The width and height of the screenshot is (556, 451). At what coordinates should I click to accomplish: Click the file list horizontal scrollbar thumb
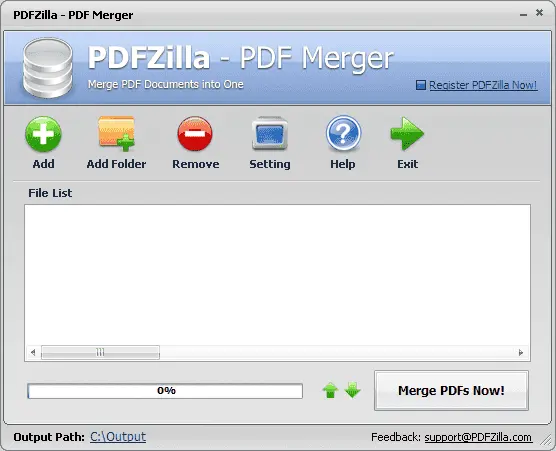tap(100, 352)
